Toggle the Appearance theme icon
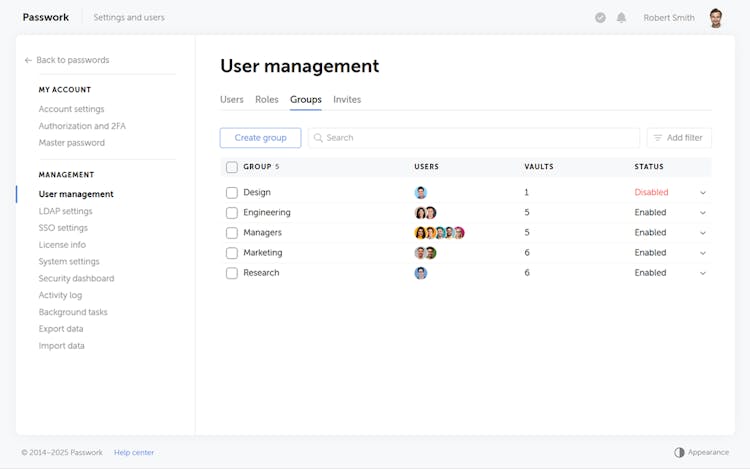 (x=680, y=452)
